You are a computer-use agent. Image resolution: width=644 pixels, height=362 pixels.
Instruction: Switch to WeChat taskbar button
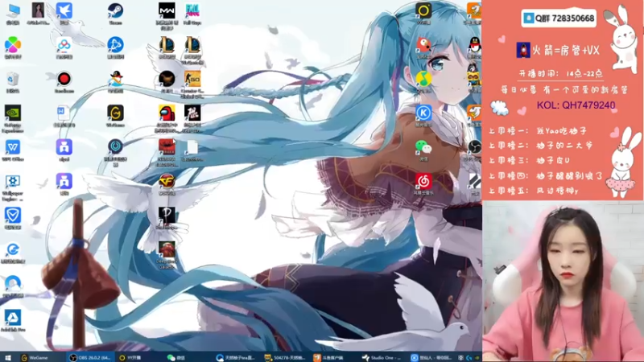[176, 357]
